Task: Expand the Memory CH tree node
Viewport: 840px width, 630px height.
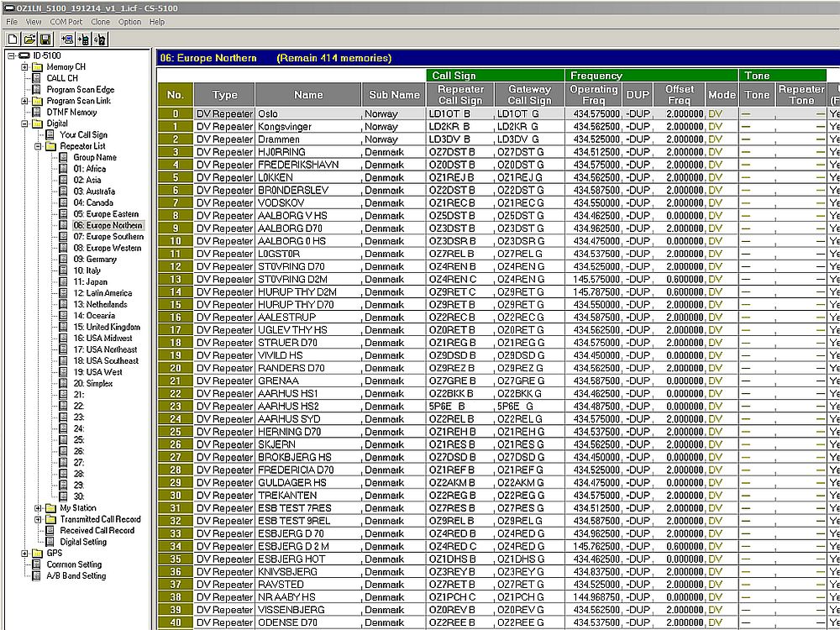Action: click(24, 67)
